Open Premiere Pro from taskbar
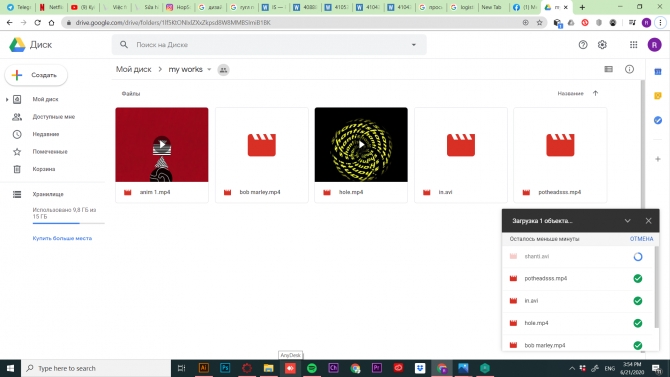 (x=377, y=368)
